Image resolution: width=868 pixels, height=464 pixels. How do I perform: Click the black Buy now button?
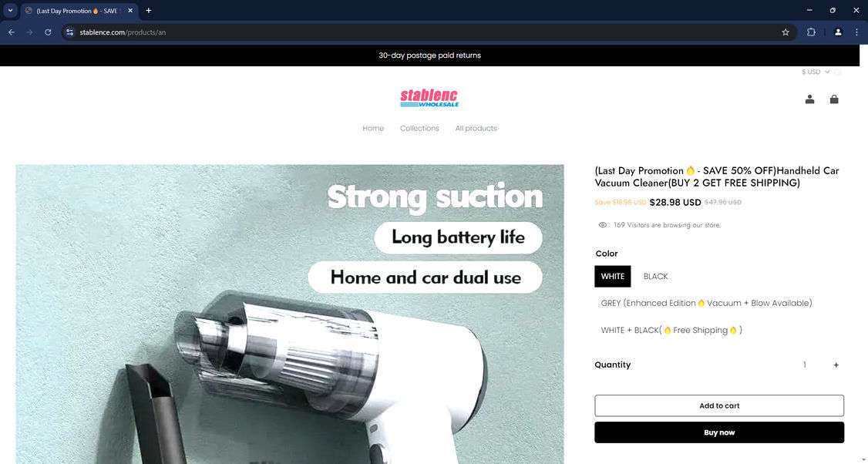pyautogui.click(x=719, y=432)
